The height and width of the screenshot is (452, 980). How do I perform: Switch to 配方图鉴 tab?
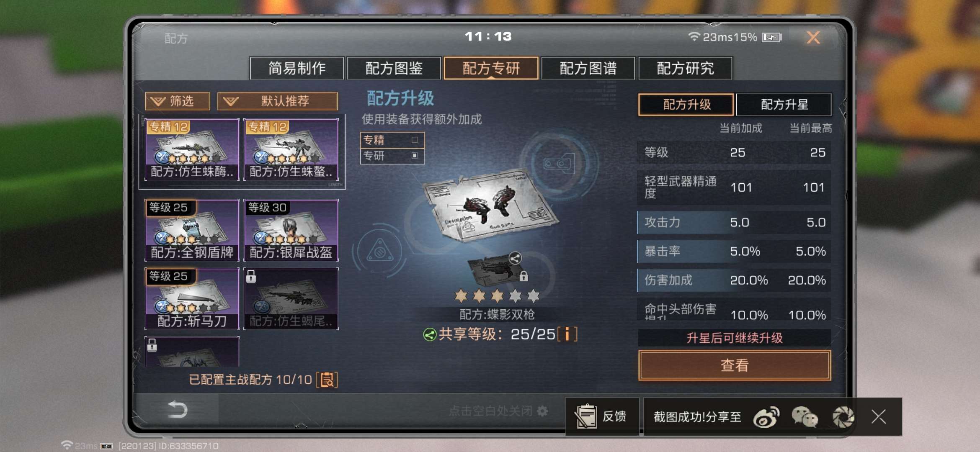(x=394, y=68)
